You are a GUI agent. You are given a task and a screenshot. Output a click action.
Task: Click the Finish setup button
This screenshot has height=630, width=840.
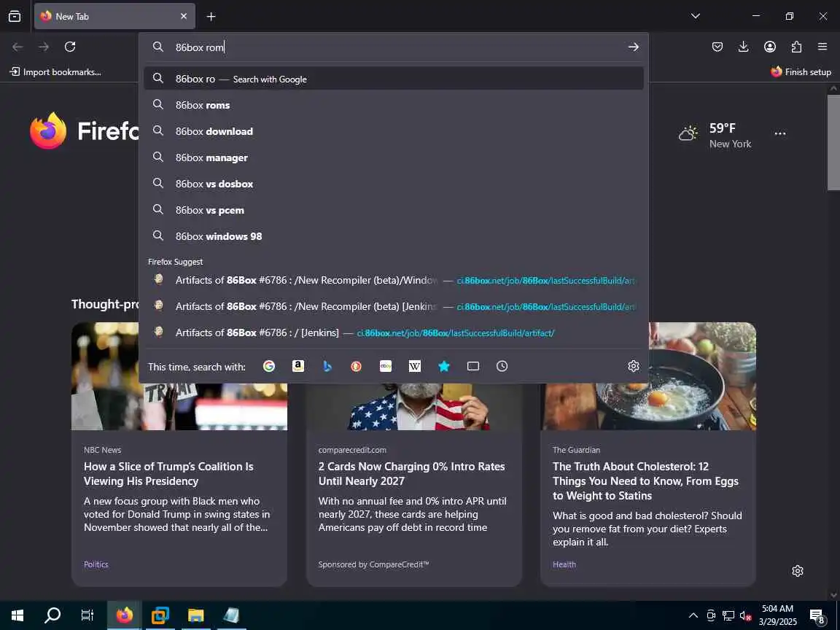[x=801, y=71]
